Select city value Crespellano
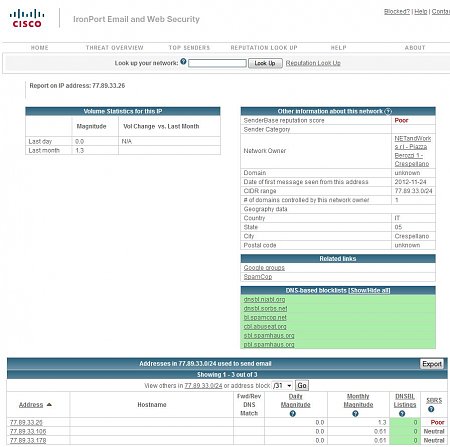Image resolution: width=450 pixels, height=447 pixels. (x=412, y=236)
